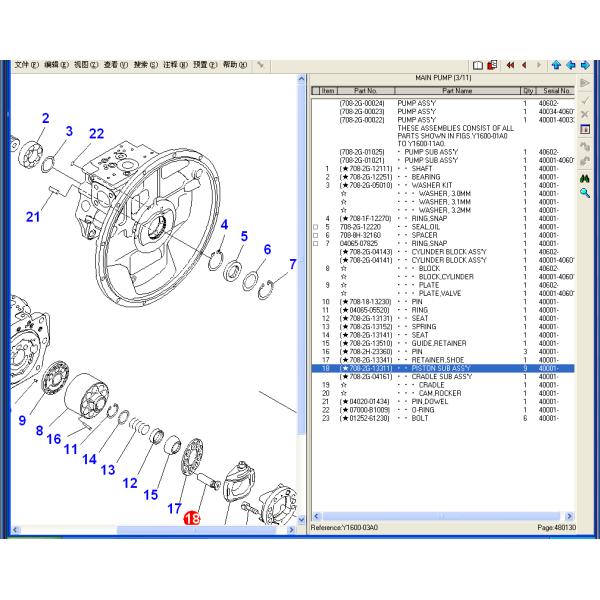Click the blue up arrow navigation icon

point(556,65)
